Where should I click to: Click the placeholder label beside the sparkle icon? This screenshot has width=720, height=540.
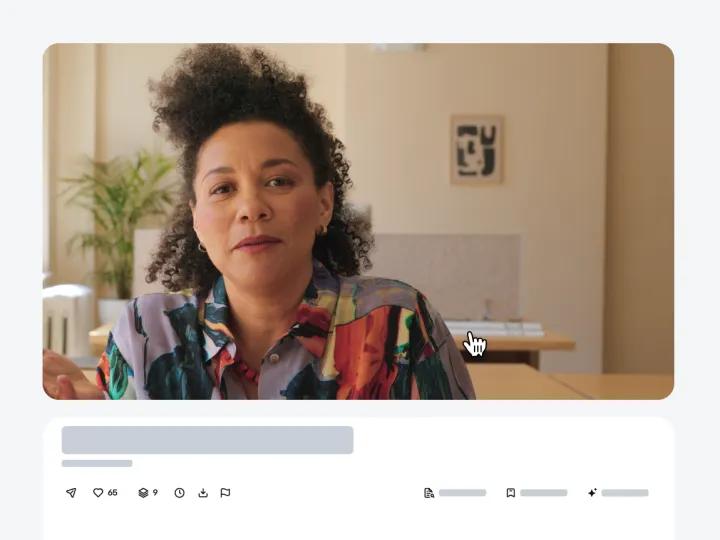625,493
